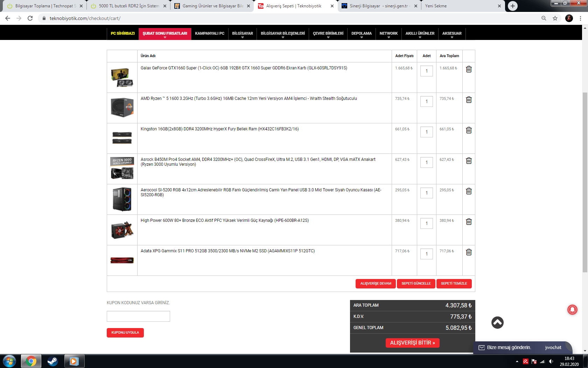Delete the Aerocool SI-5200 RGB case row

469,191
